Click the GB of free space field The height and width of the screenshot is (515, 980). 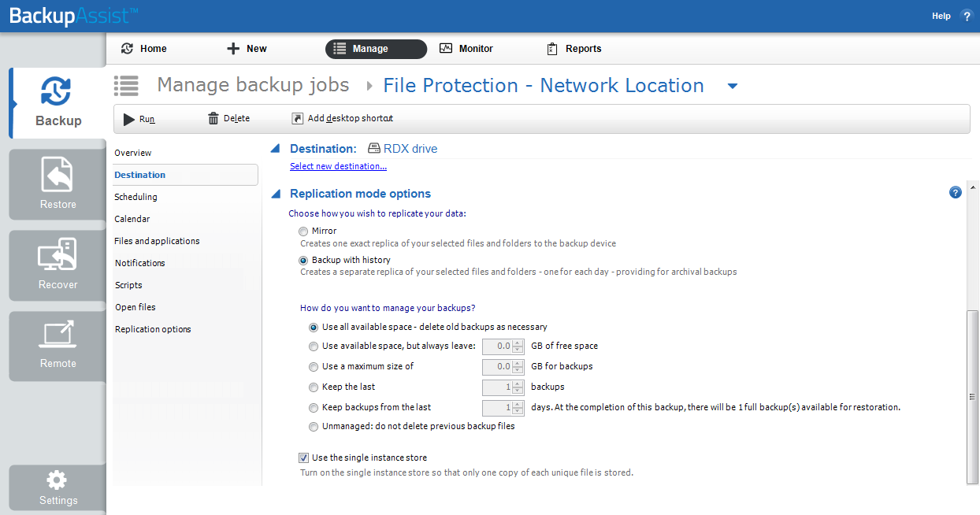pos(497,346)
